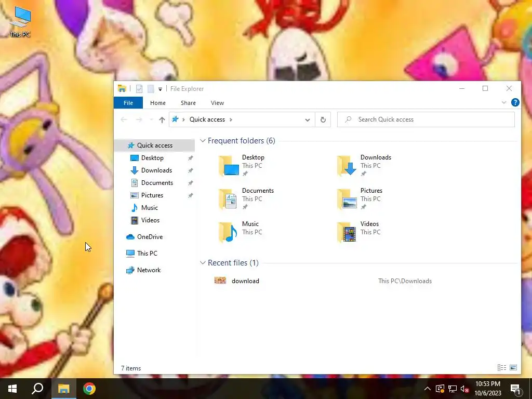Click New folder quick access toolbar icon
Viewport: 532px width, 399px height.
[x=151, y=89]
